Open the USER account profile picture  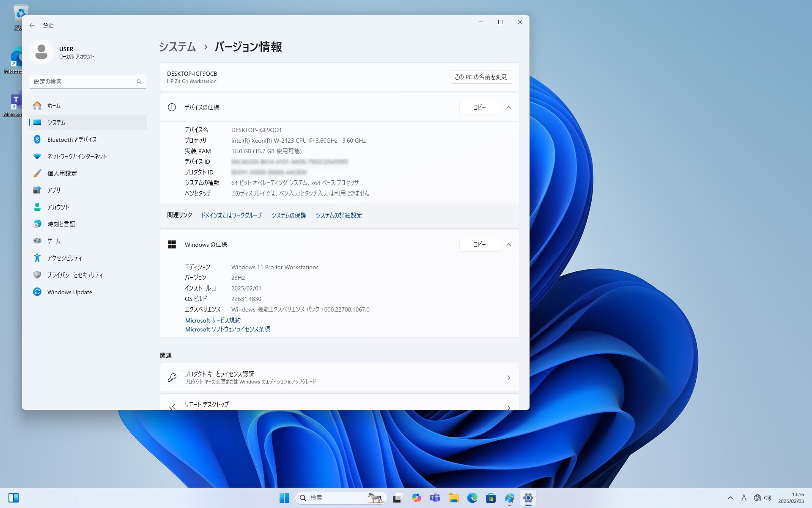[41, 52]
